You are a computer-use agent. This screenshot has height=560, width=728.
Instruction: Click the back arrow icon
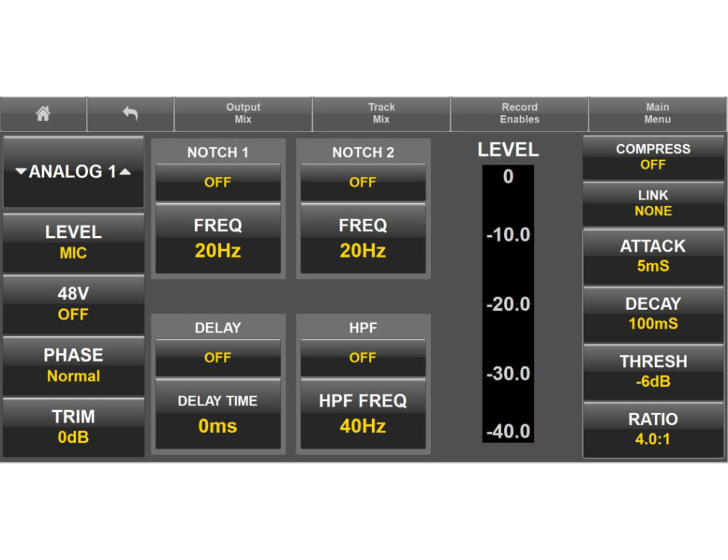point(131,113)
